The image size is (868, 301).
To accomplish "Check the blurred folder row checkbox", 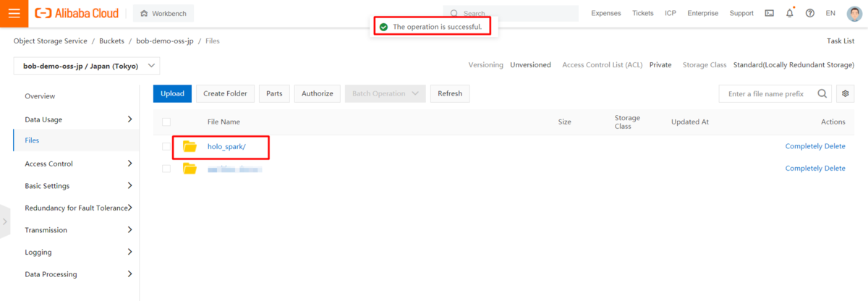I will coord(166,169).
